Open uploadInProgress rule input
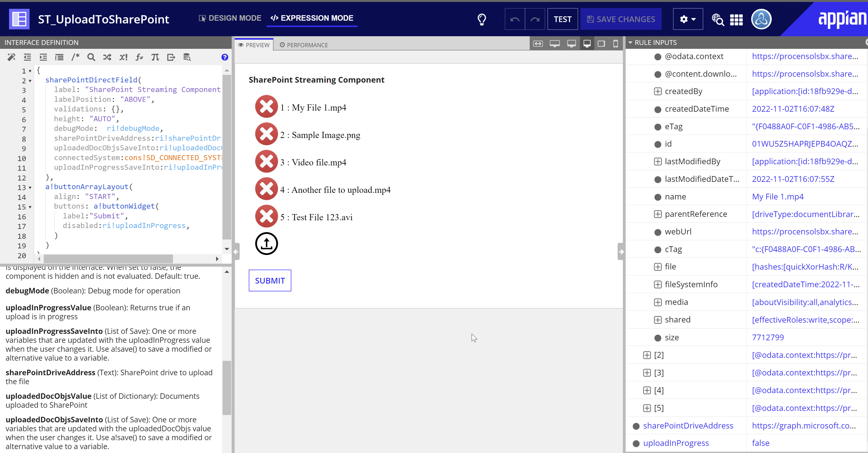The image size is (868, 453). pos(676,443)
